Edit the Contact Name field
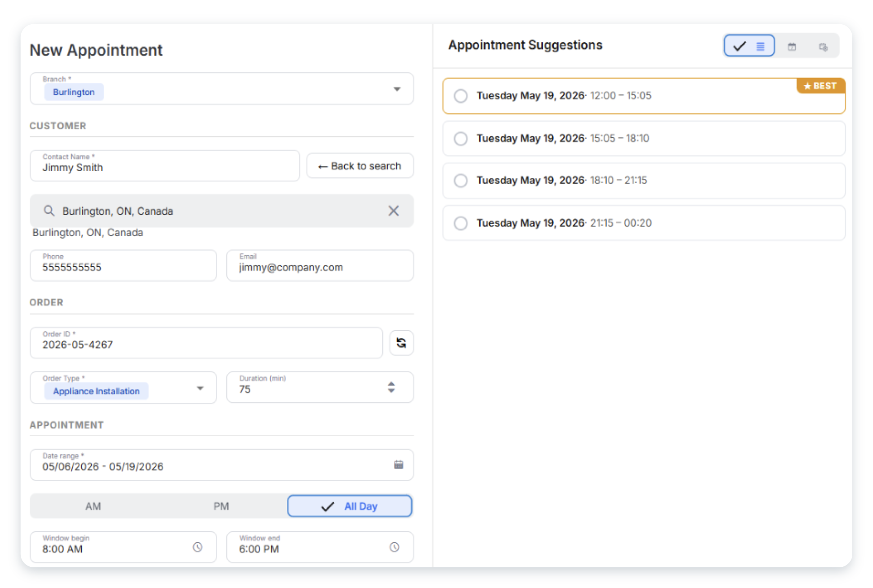 [165, 166]
